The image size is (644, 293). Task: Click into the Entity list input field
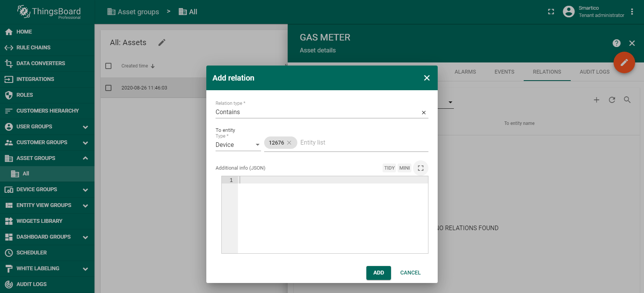click(x=362, y=143)
